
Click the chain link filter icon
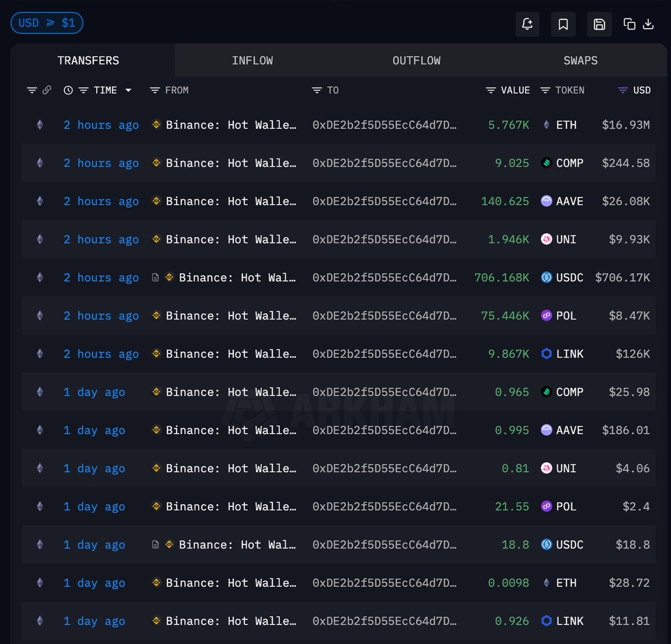(x=47, y=90)
